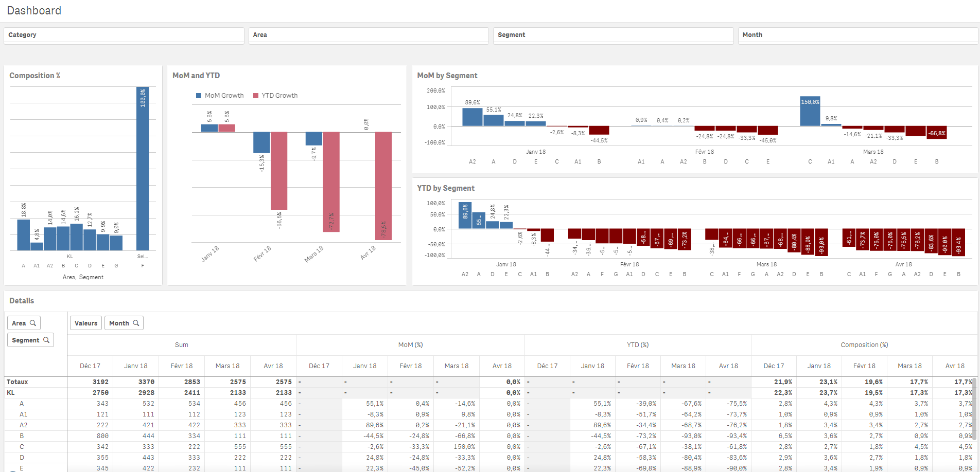Open the Category filter box
The image size is (980, 472).
[124, 35]
